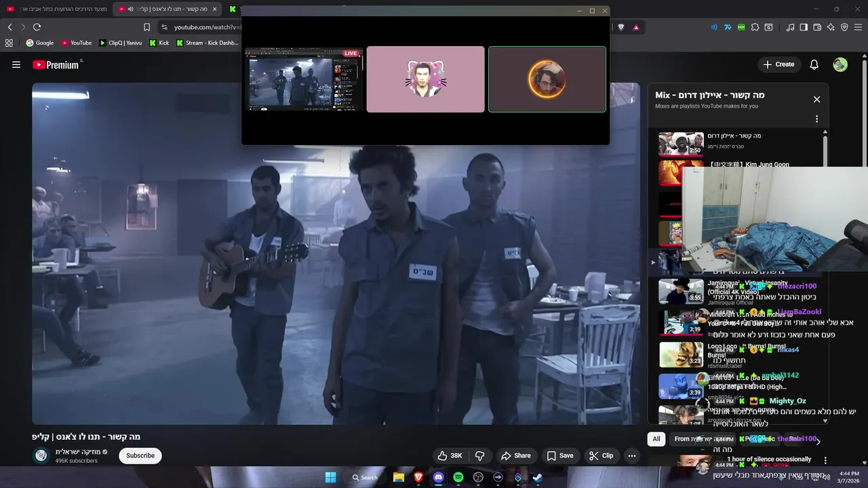Subscribe to the מוזיקה ישראלית channel
868x488 pixels.
(140, 455)
